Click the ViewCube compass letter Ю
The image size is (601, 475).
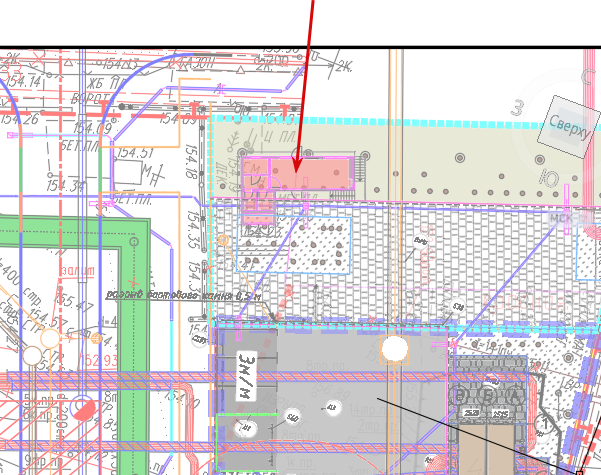click(x=548, y=179)
